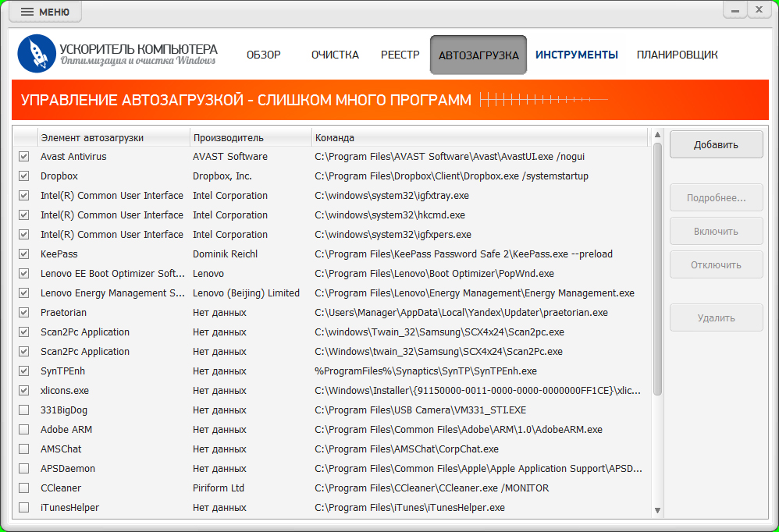
Task: Click the VM331_STI.EXE command path
Action: coord(420,410)
